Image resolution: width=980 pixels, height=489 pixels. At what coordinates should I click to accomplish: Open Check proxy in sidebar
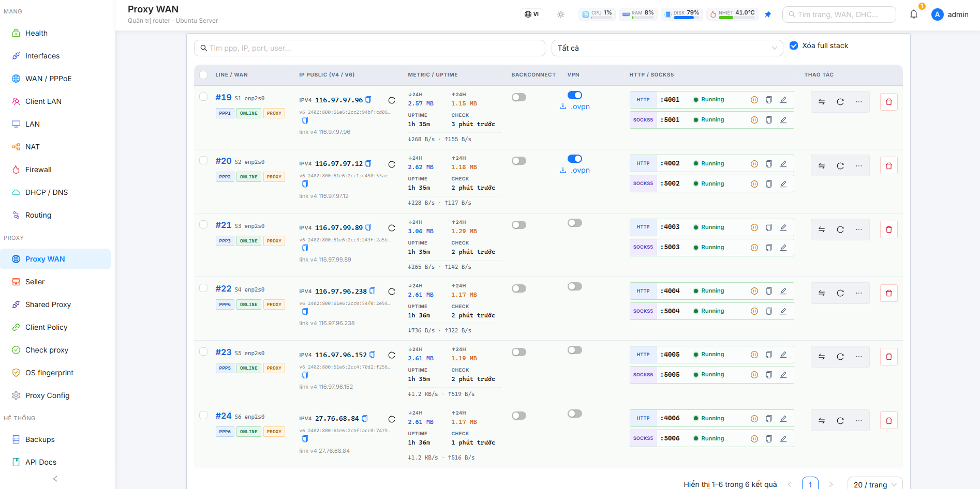[56, 350]
